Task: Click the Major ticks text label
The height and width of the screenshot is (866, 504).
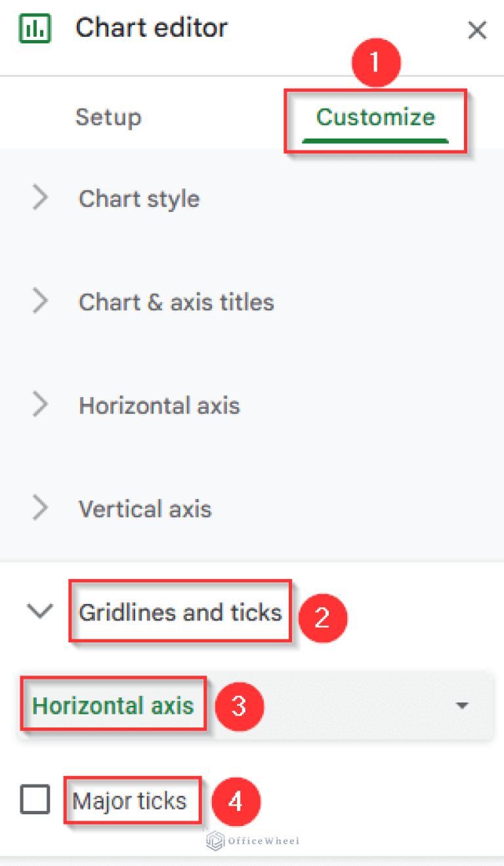Action: tap(131, 800)
